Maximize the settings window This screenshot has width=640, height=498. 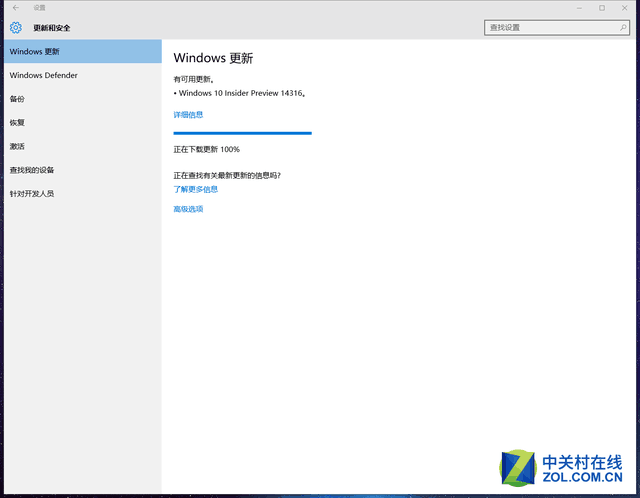[602, 8]
